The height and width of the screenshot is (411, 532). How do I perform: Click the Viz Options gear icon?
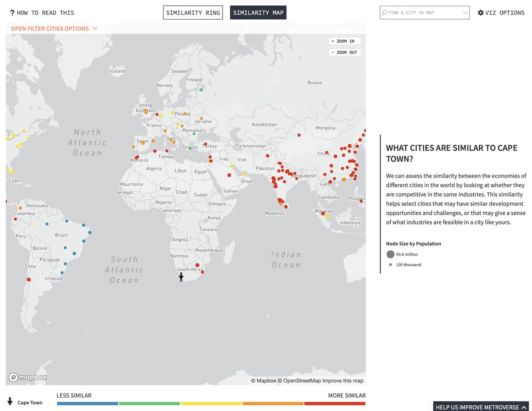point(481,13)
